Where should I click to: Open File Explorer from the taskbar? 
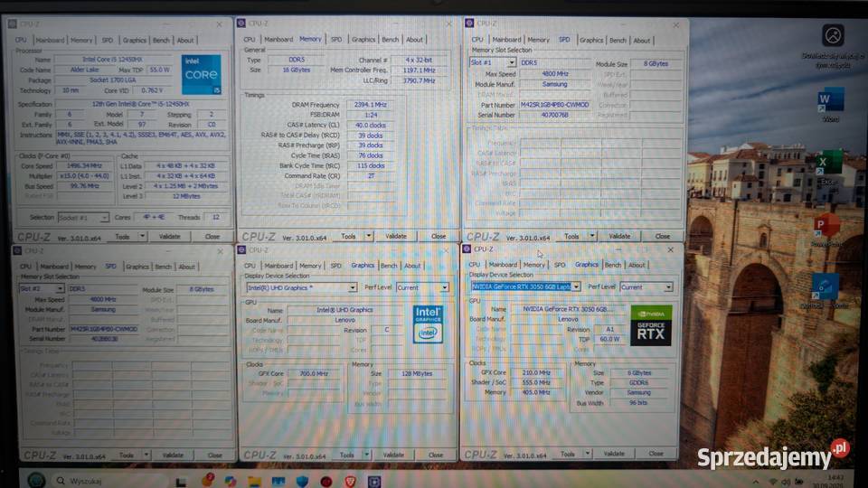[254, 481]
